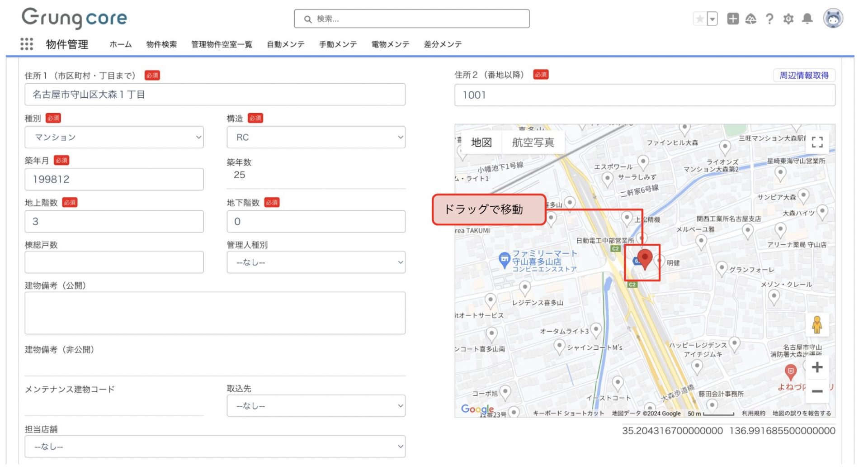
Task: Expand the 種別 dropdown showing マンション
Action: (114, 137)
